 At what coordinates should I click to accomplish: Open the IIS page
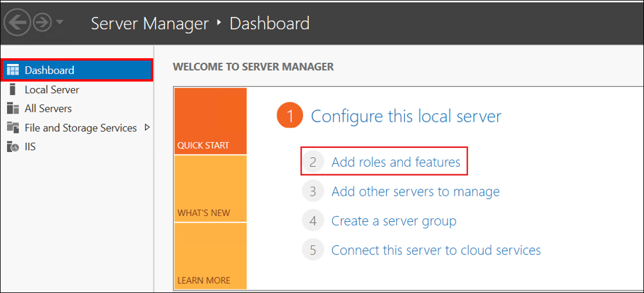[x=30, y=147]
